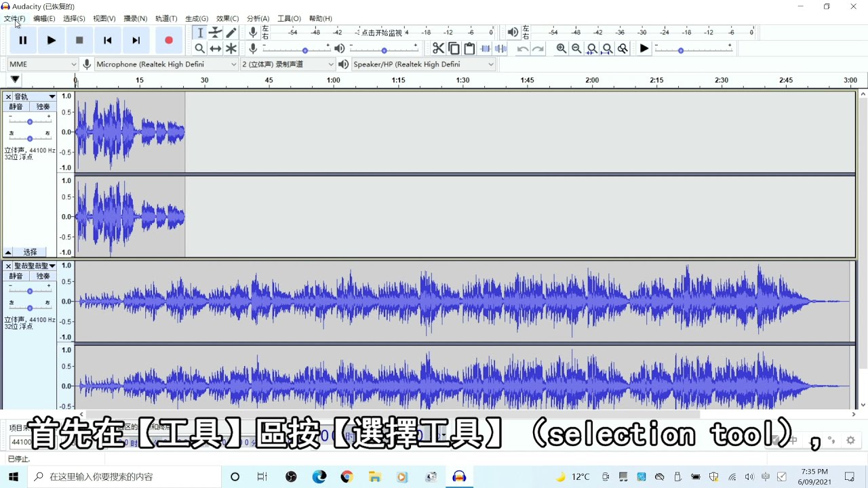Open the MME audio host dropdown
The height and width of the screenshot is (488, 868).
click(x=43, y=64)
